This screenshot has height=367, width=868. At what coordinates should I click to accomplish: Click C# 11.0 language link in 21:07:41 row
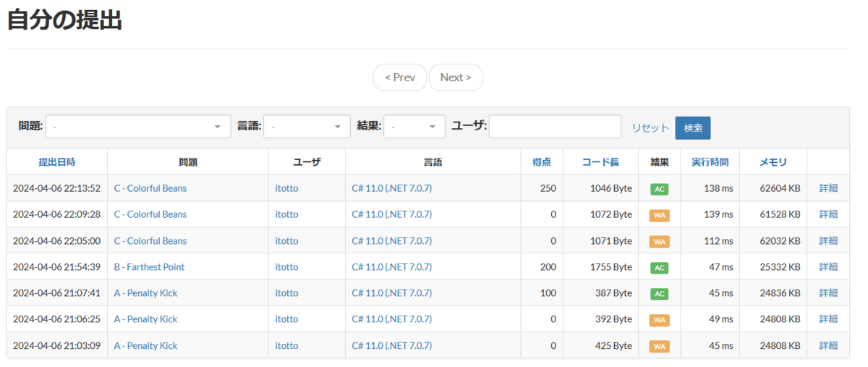click(392, 292)
